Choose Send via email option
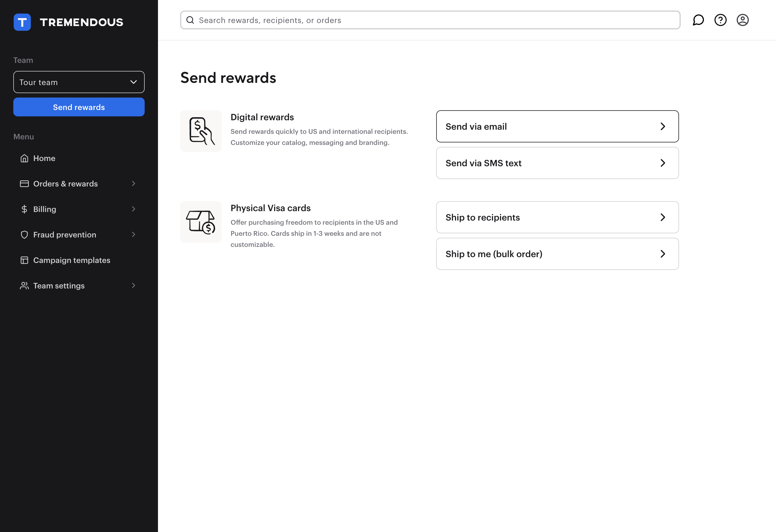This screenshot has height=532, width=776. (557, 127)
